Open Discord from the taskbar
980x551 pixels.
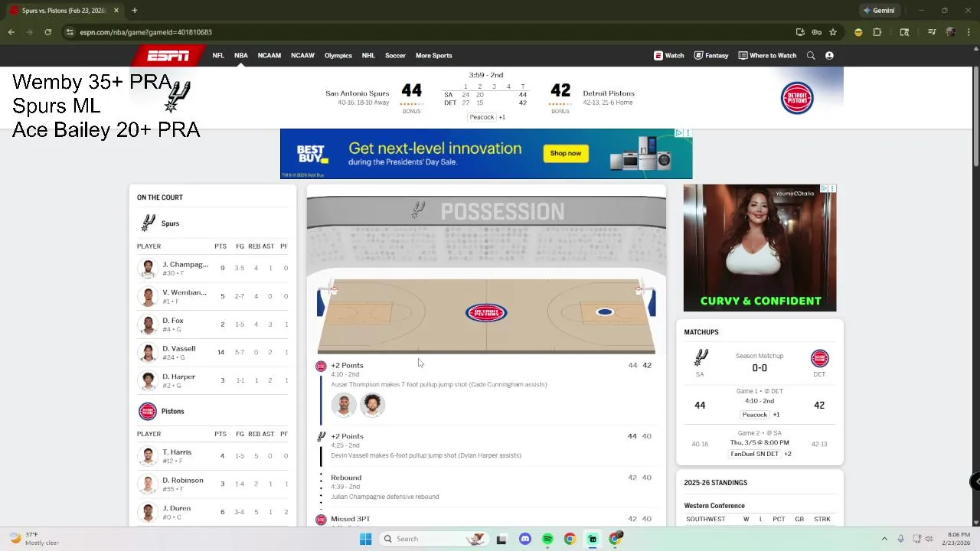pyautogui.click(x=525, y=539)
